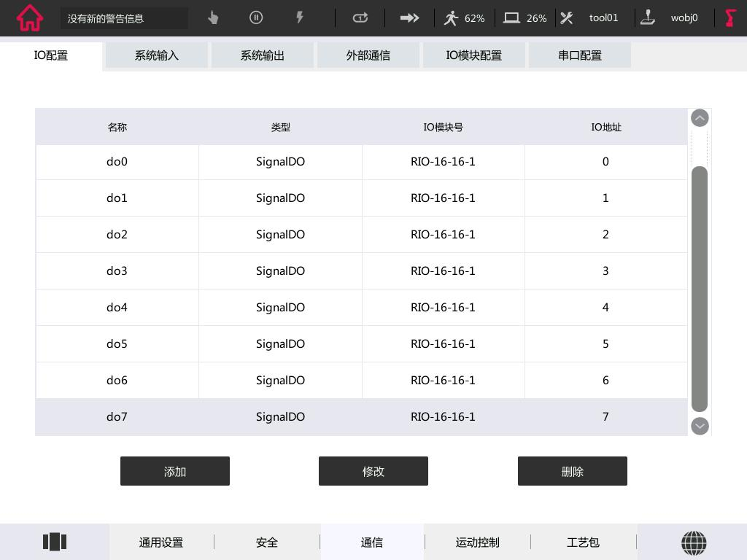747x560 pixels.
Task: Open the 串口配置 tab
Action: 579,55
